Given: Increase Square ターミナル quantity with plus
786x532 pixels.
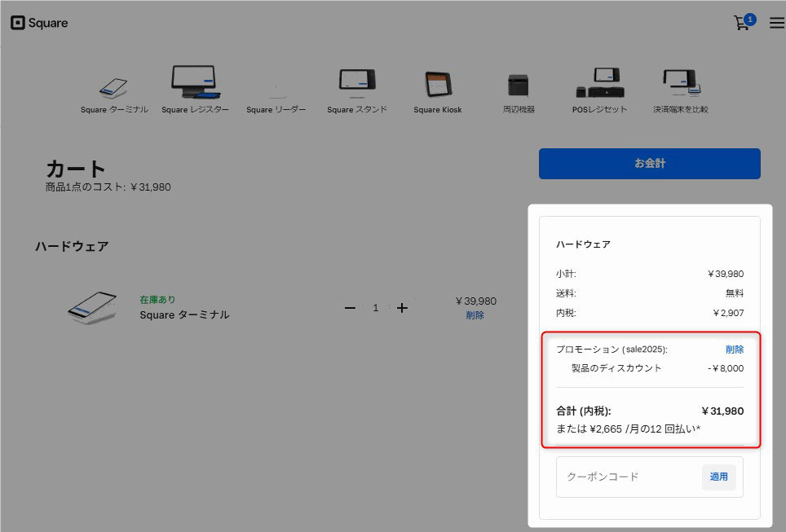Looking at the screenshot, I should pyautogui.click(x=402, y=308).
